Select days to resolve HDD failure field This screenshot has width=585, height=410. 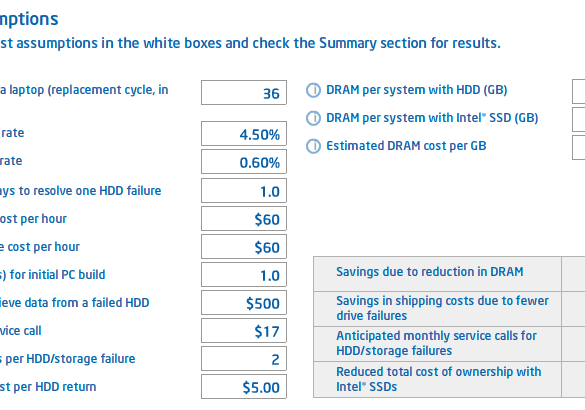tap(244, 191)
